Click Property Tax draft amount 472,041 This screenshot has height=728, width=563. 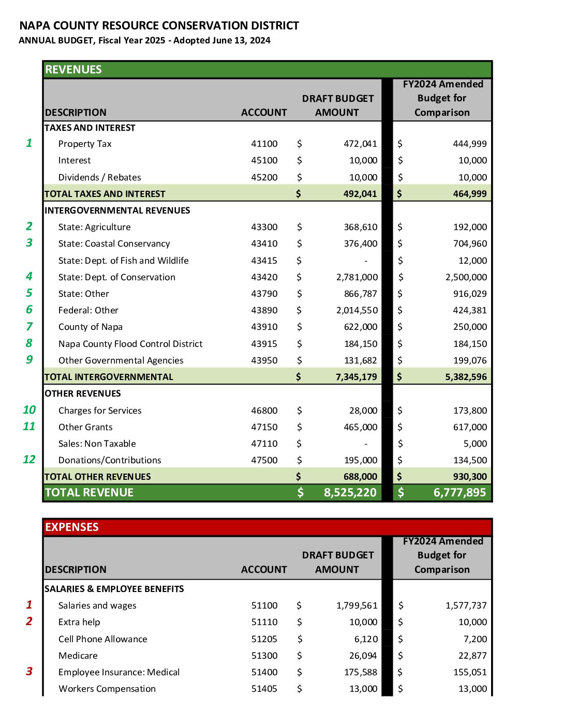coord(361,144)
